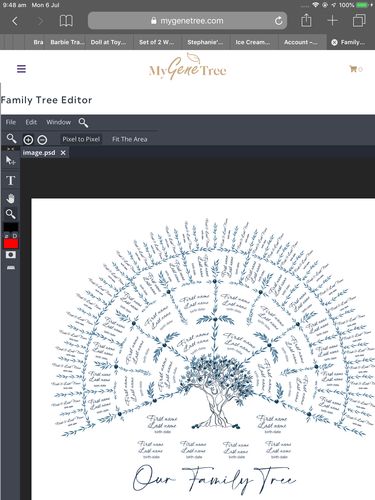Go back in Safari
The width and height of the screenshot is (375, 500).
[15, 21]
